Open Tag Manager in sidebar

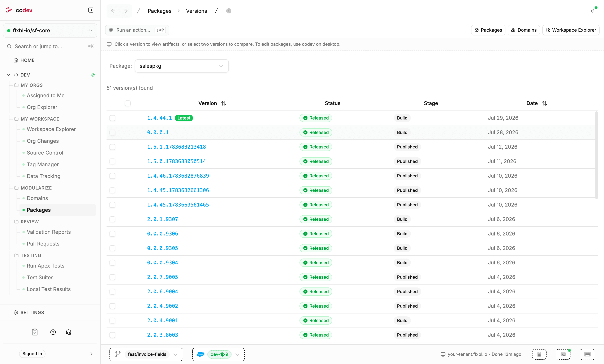tap(43, 164)
